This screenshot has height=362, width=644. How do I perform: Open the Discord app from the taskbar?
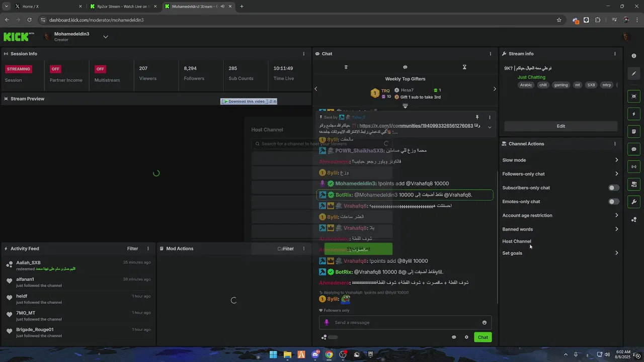pyautogui.click(x=315, y=354)
